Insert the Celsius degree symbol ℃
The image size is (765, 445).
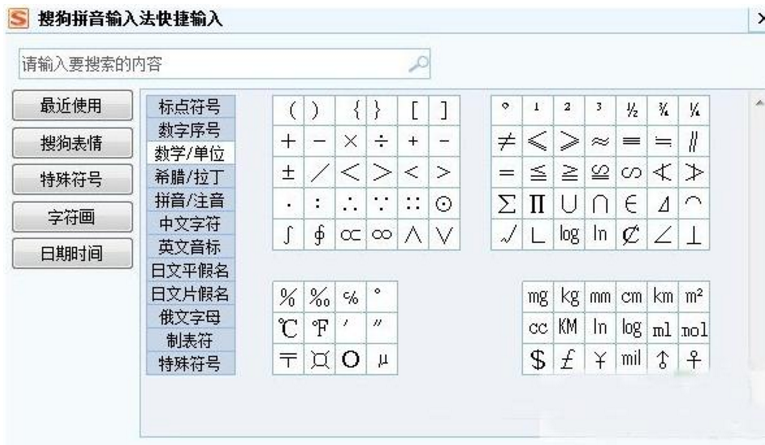click(x=288, y=328)
